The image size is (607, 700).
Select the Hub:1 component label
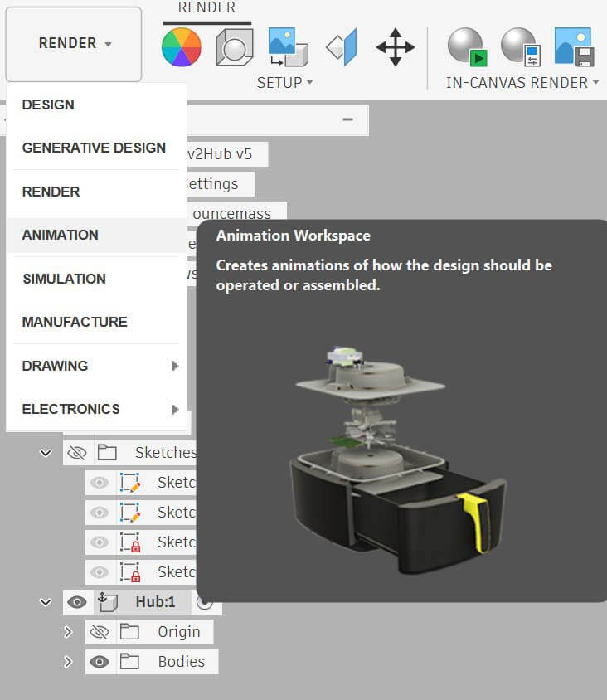(155, 602)
